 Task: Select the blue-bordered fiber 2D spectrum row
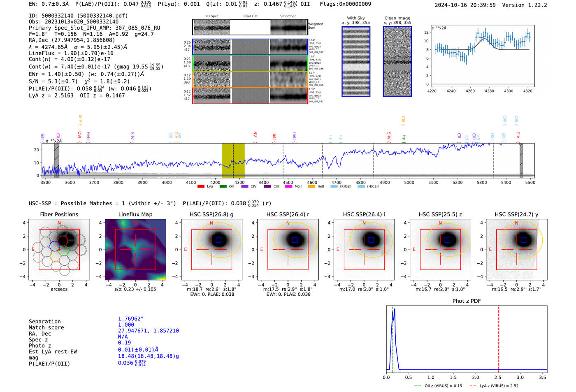point(250,47)
